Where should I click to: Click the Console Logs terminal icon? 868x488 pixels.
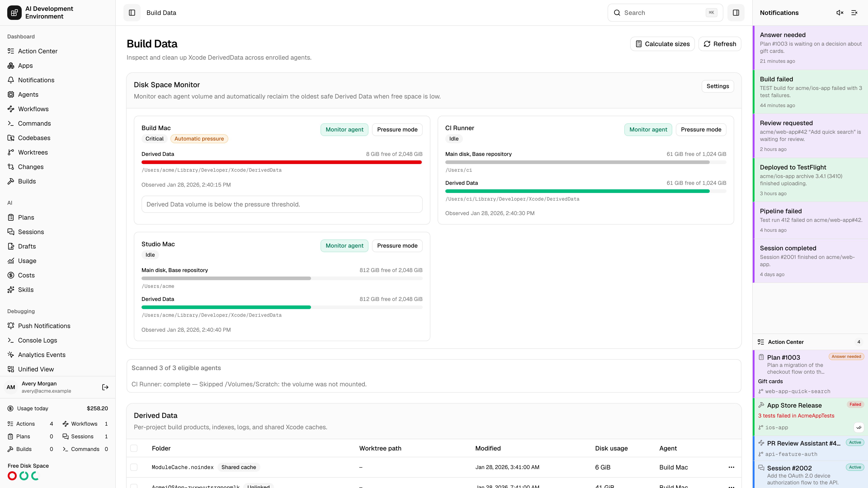coord(11,340)
